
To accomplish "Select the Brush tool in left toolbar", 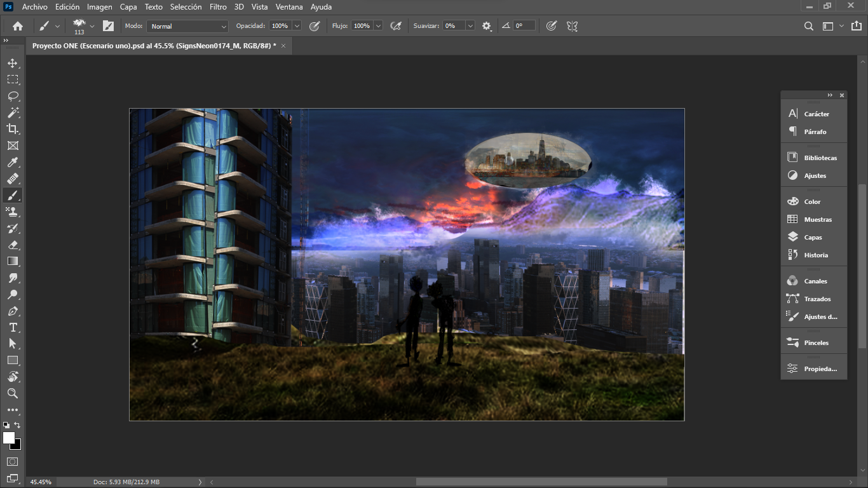I will (13, 195).
